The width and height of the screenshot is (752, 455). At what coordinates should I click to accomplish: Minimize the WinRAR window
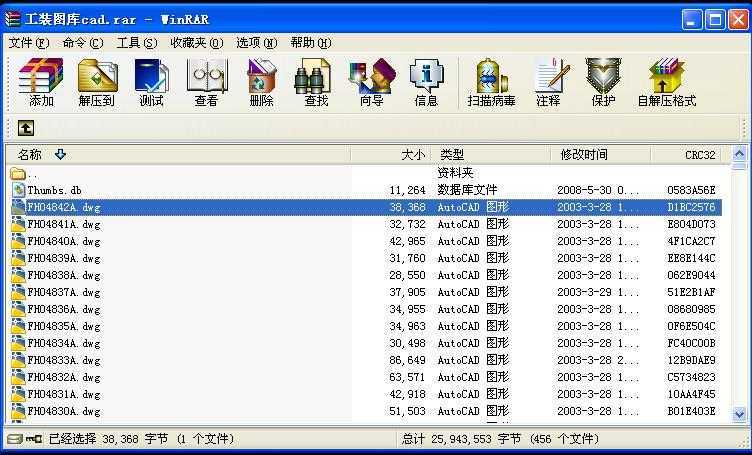[692, 20]
